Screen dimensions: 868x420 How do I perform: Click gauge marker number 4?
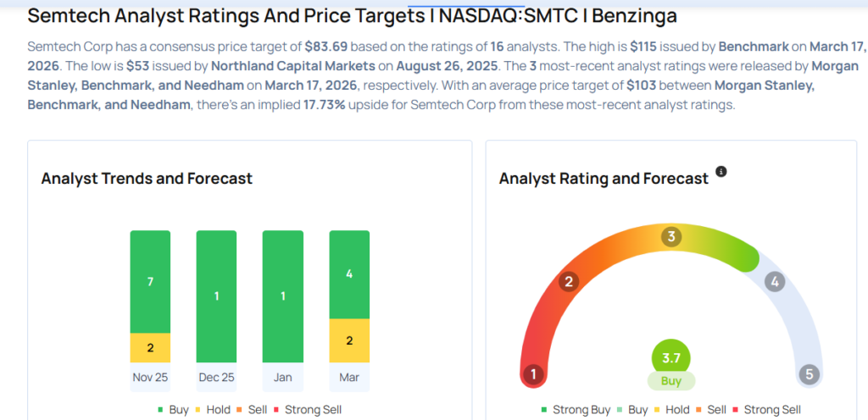773,282
